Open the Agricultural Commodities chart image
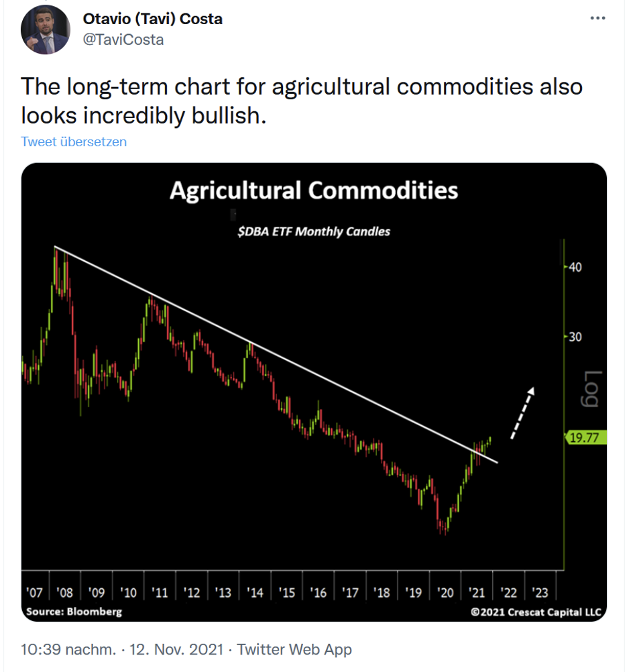The height and width of the screenshot is (672, 631). coord(314,392)
